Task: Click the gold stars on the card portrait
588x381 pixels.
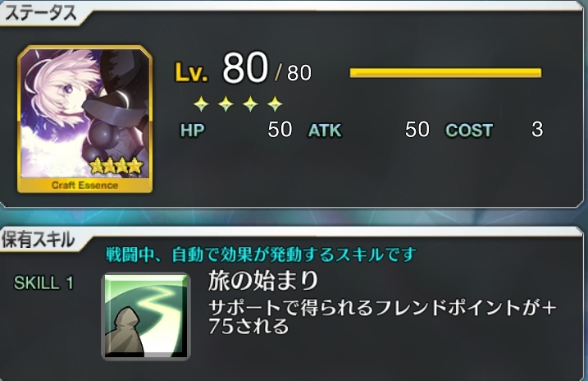Action: click(116, 165)
